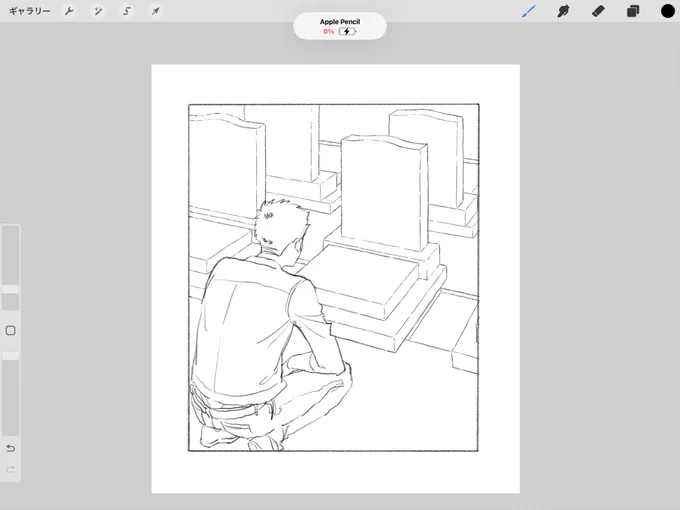Select the Selection S-ribbon tool

127,11
